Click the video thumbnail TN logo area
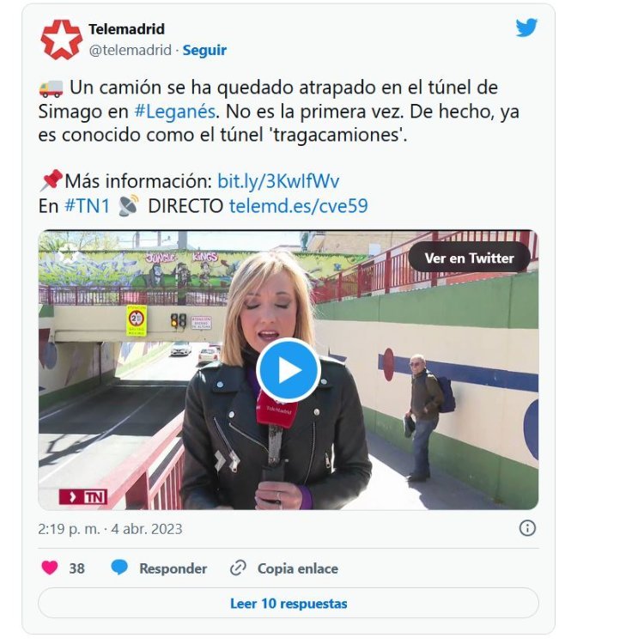Image resolution: width=644 pixels, height=644 pixels. tap(83, 497)
